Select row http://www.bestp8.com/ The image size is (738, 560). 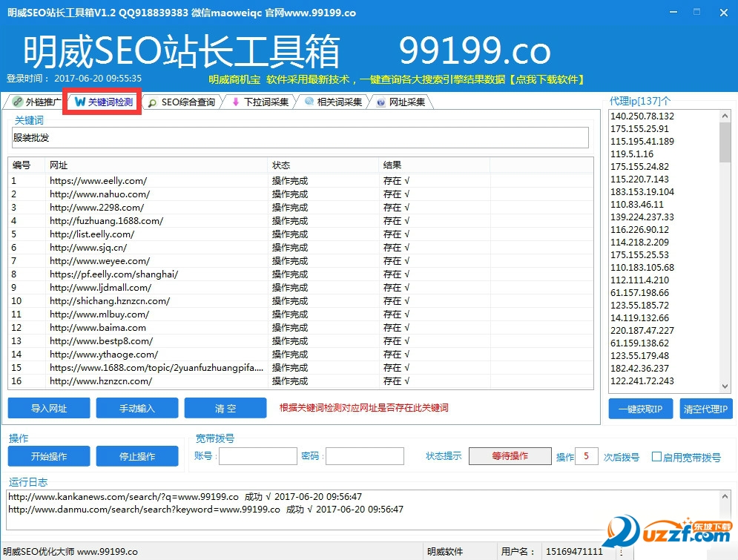tap(300, 340)
